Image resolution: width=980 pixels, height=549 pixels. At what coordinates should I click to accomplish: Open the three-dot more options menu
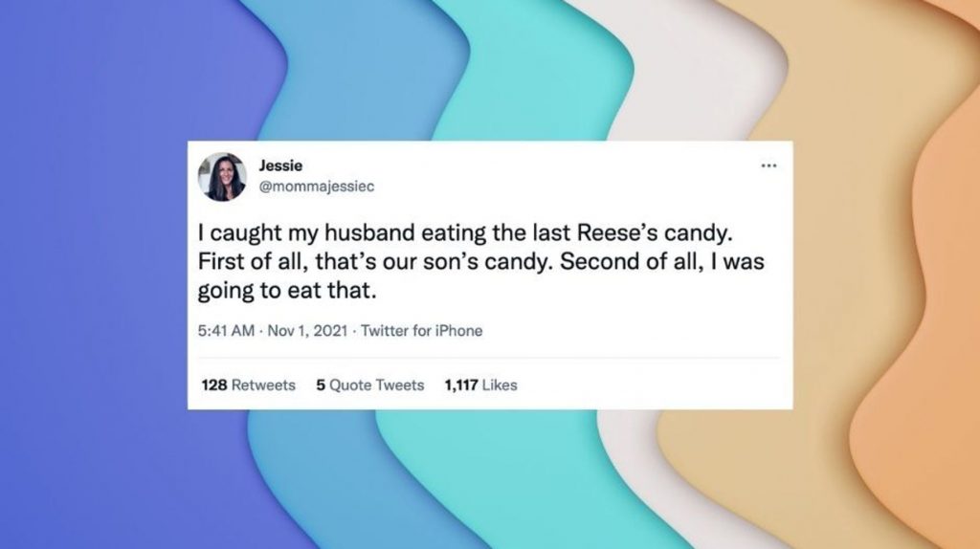click(x=768, y=165)
